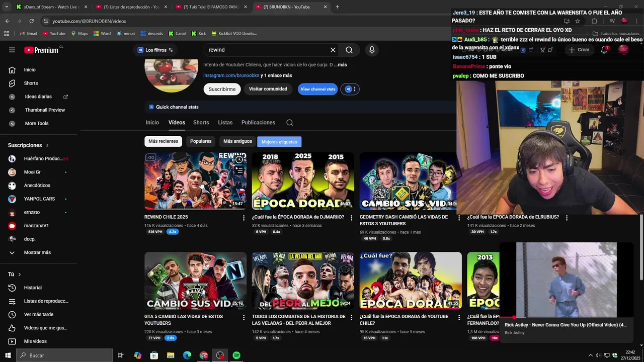Add REWIND CHILE thumbnail to queue icon
This screenshot has height=362, width=644.
(239, 171)
